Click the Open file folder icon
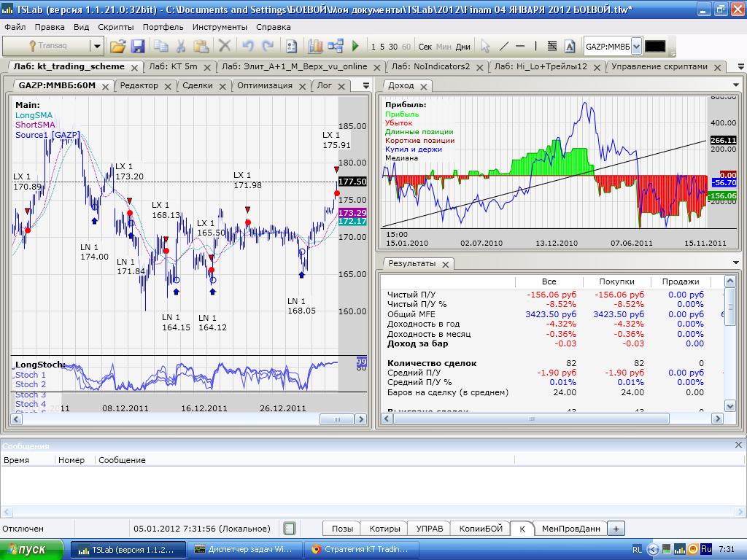747x560 pixels. pyautogui.click(x=117, y=47)
